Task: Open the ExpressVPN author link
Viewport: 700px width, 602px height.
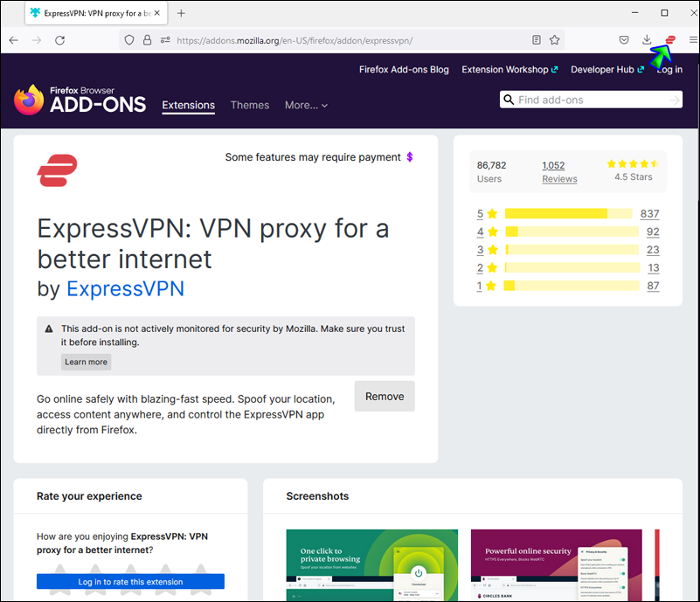Action: tap(126, 288)
